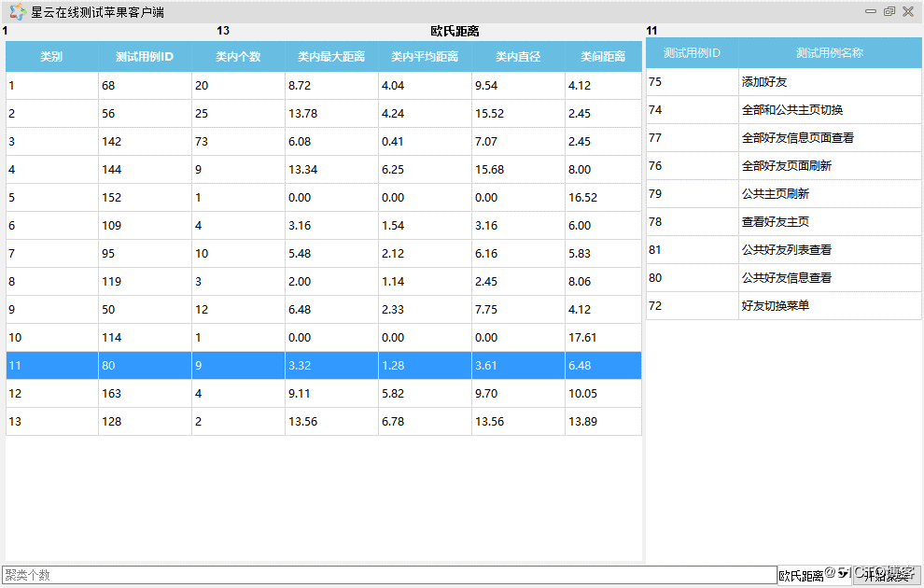Select the 公共好友列表查看 test case
Image resolution: width=924 pixels, height=588 pixels.
[830, 250]
